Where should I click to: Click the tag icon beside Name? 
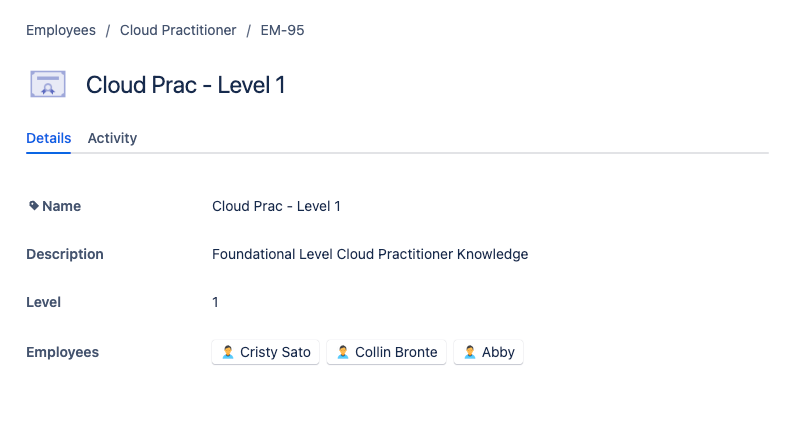[33, 206]
